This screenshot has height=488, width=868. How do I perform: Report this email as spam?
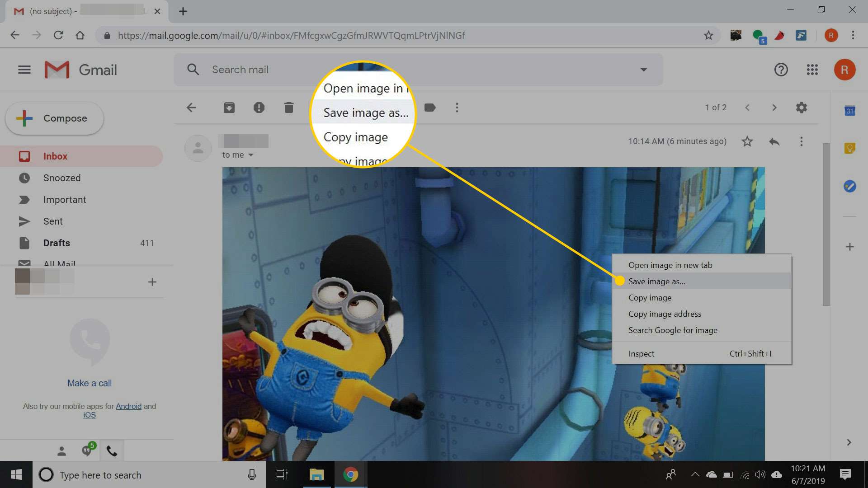[259, 108]
